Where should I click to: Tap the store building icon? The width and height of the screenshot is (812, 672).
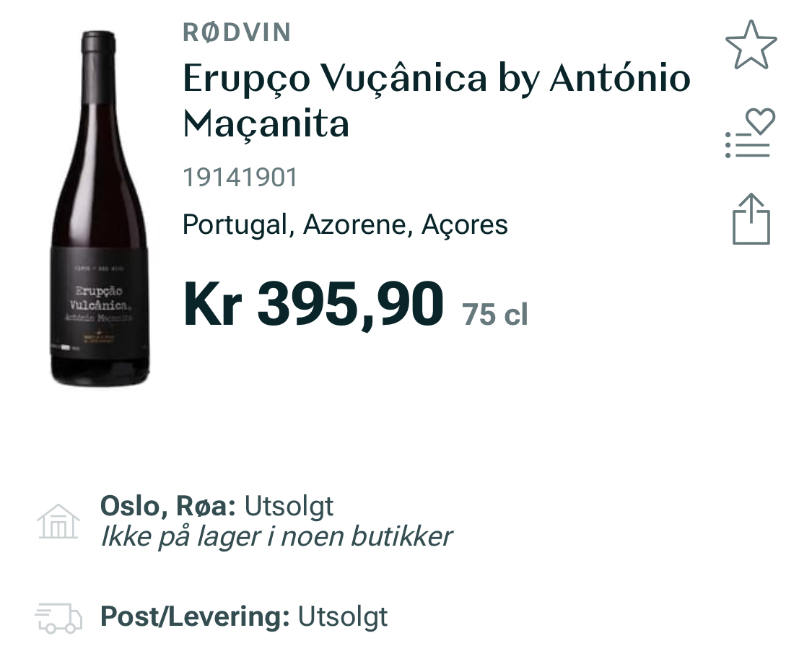58,521
